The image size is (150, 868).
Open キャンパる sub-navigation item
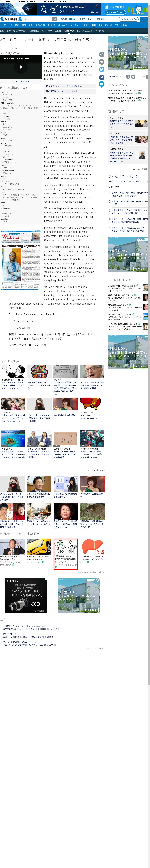(x=100, y=31)
